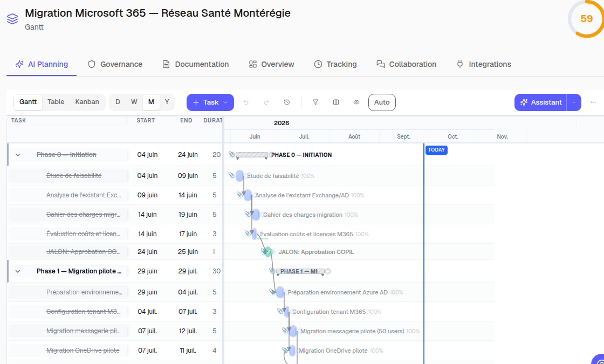Select the Gantt view button
Image resolution: width=604 pixels, height=364 pixels.
[x=28, y=102]
